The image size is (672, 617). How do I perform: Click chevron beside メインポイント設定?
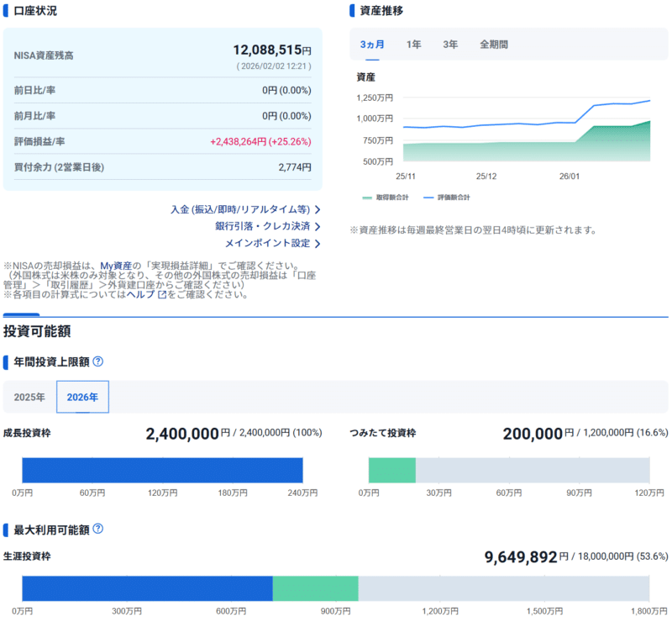[318, 244]
